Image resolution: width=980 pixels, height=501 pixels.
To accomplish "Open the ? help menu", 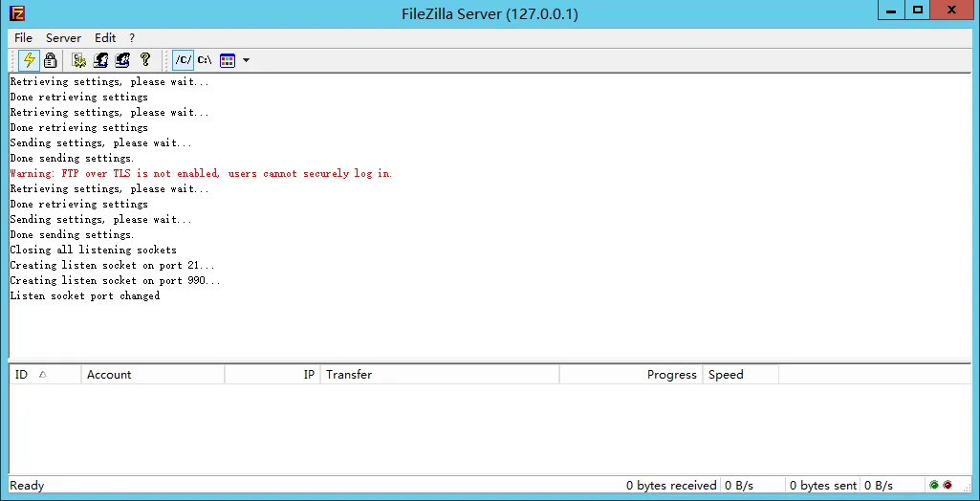I will tap(132, 38).
